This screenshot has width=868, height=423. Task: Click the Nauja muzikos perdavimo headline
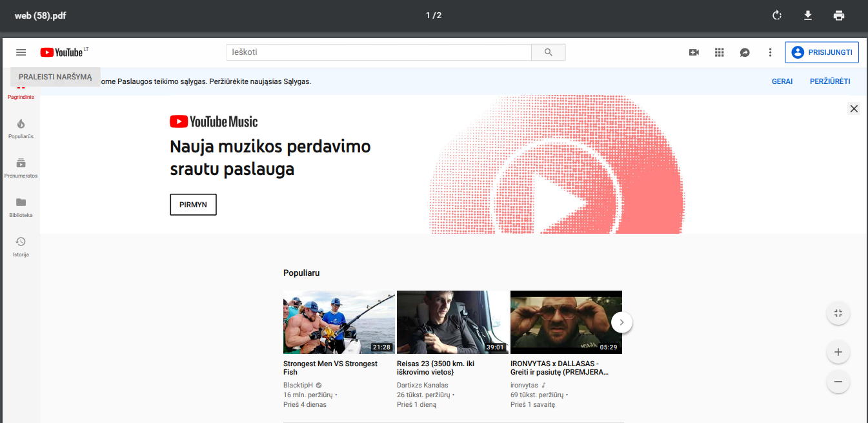[x=270, y=158]
